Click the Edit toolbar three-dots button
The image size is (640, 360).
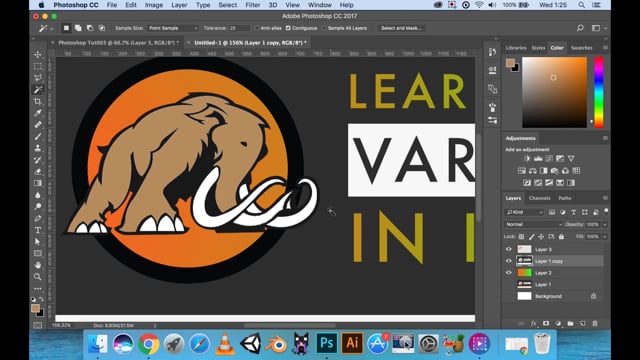(x=38, y=289)
